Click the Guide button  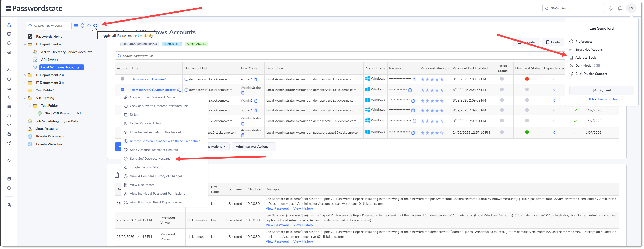tap(552, 42)
